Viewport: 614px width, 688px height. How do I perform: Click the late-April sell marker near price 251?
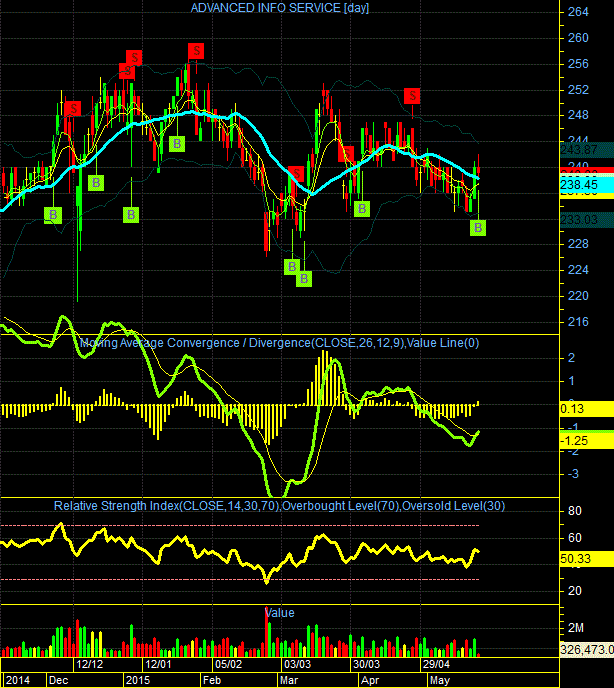412,96
